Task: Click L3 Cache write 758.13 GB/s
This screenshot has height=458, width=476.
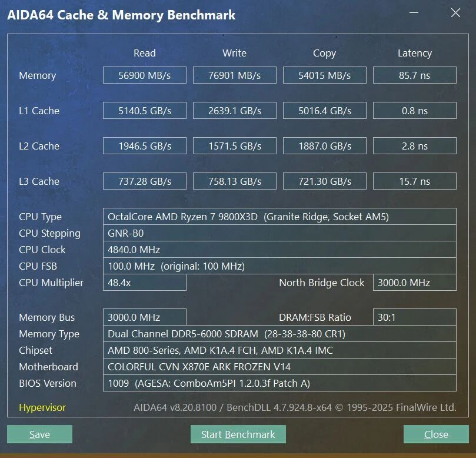Action: point(235,181)
